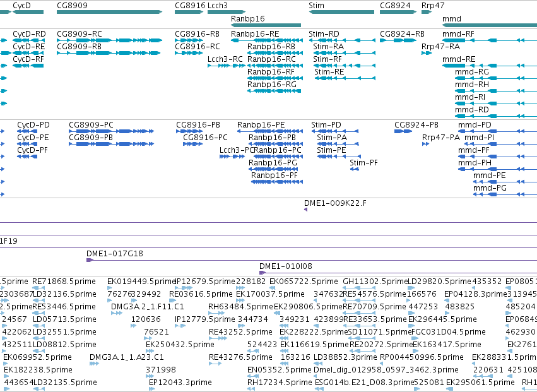Select the Stim gene label

coord(316,6)
